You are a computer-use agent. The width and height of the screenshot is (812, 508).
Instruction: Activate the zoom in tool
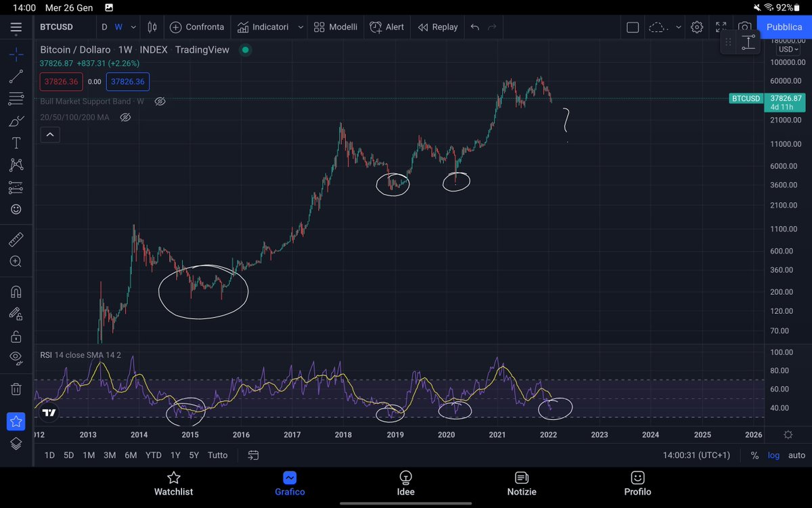(x=16, y=262)
